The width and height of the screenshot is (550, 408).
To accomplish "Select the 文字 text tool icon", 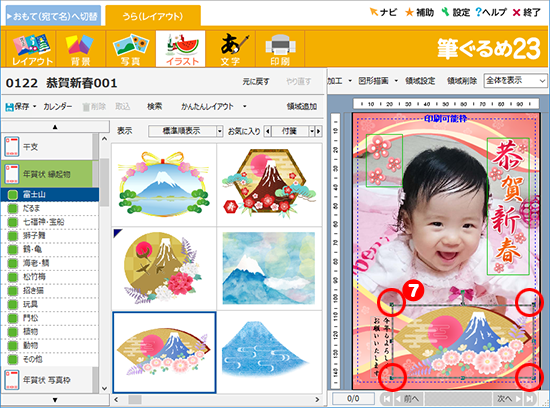I will tap(230, 49).
